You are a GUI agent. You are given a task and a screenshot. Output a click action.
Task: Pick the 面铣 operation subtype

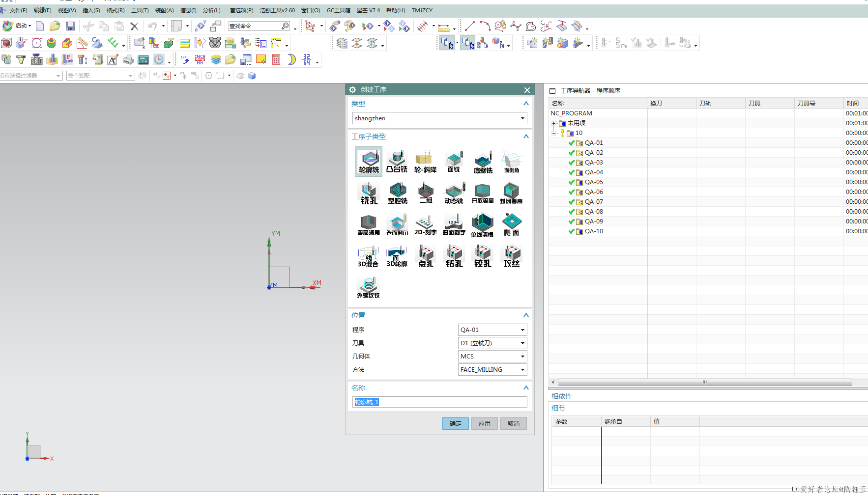(454, 162)
